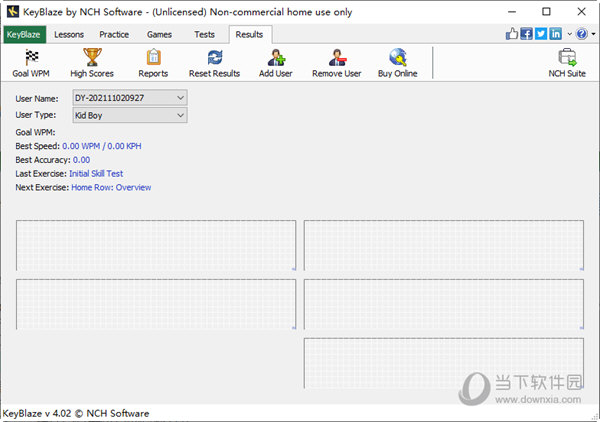
Task: Open the green KeyBlaze menu tab
Action: coord(24,34)
